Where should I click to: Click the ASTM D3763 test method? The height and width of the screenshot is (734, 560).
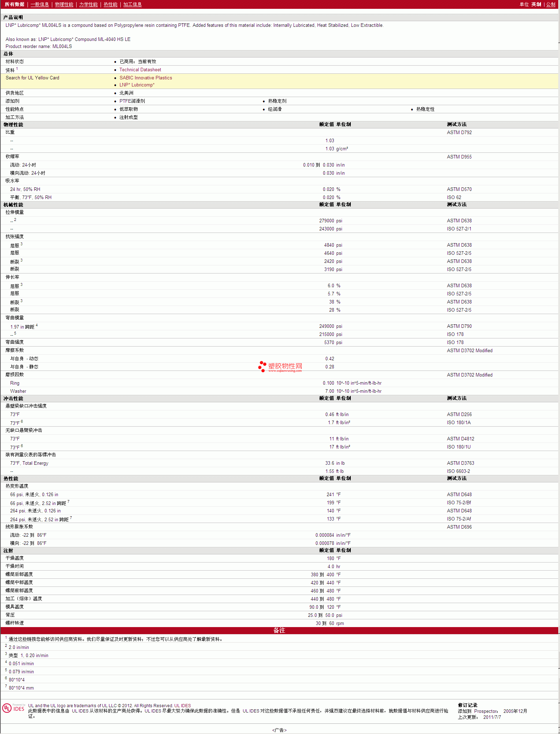click(460, 463)
